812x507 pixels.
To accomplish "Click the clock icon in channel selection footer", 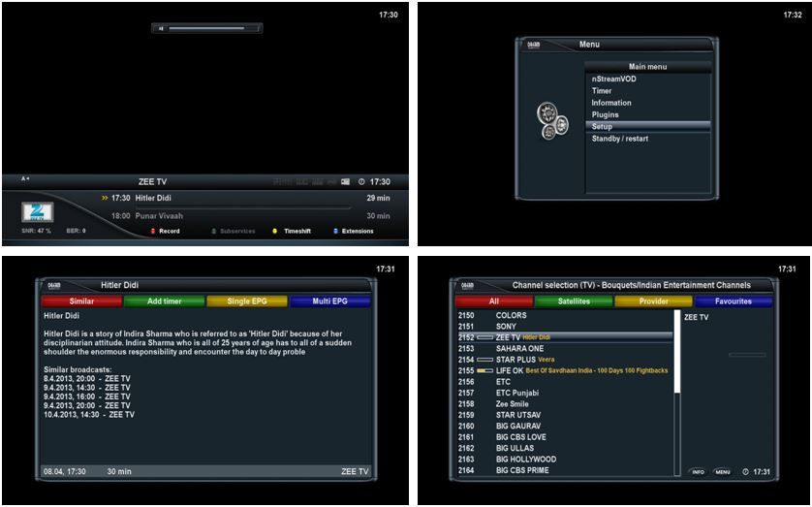I will [745, 472].
